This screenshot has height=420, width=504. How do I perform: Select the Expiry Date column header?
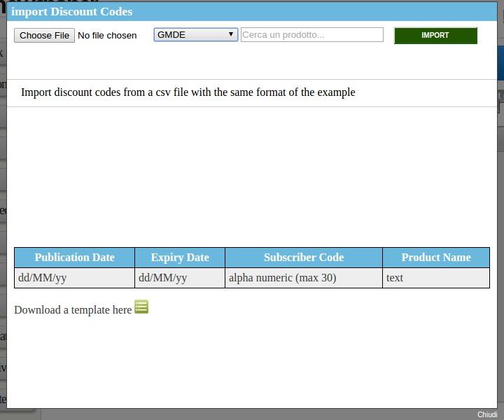180,257
